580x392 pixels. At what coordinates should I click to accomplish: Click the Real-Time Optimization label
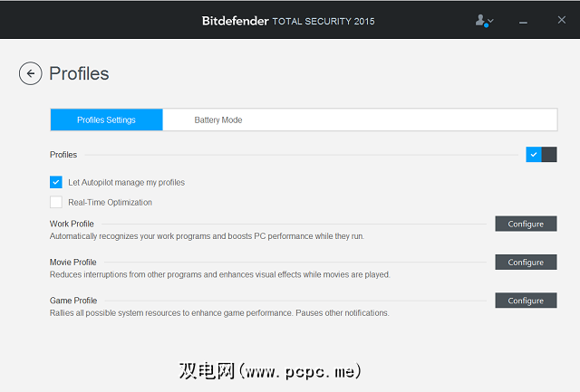[110, 203]
